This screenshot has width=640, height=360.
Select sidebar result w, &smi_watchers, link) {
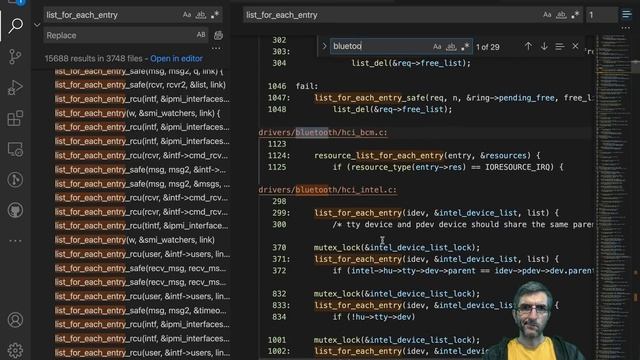137,113
